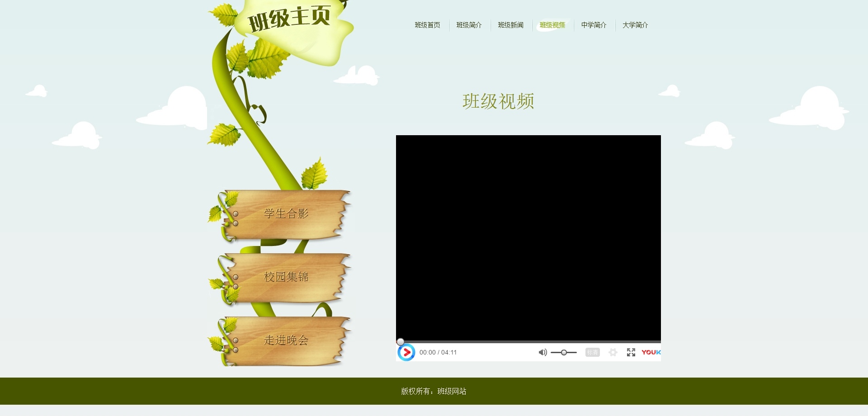Select the 走进晚会 wooden sign
Viewport: 868px width, 416px height.
[x=286, y=340]
